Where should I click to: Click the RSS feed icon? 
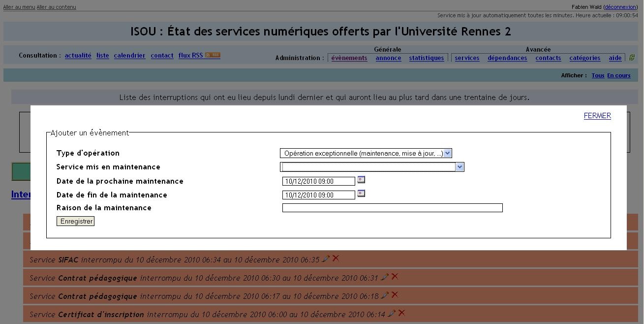coord(213,55)
